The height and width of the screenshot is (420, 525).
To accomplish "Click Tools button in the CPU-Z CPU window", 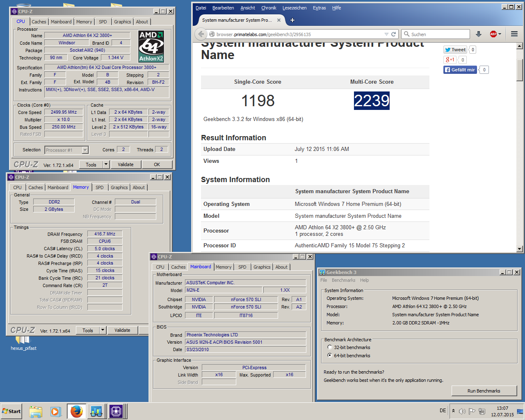I will pyautogui.click(x=91, y=164).
